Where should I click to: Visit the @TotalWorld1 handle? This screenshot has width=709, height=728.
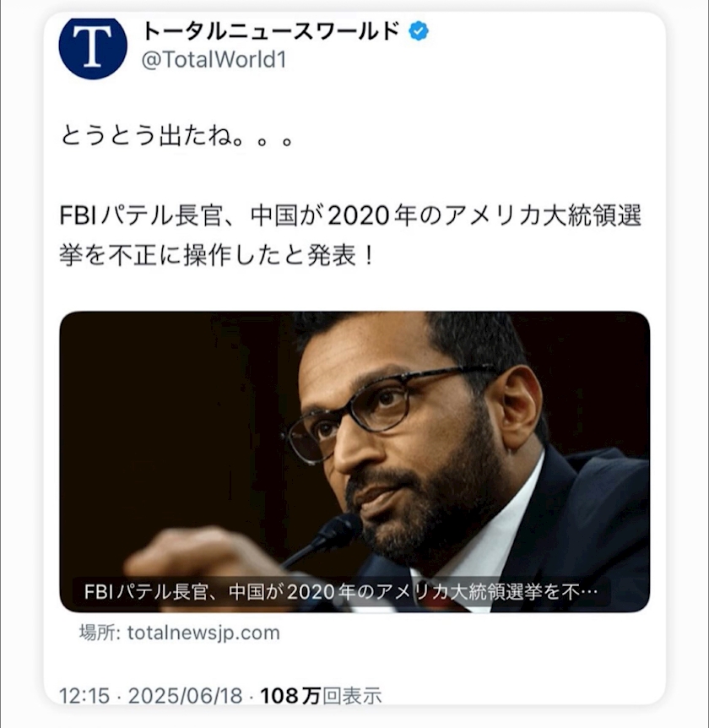point(214,59)
